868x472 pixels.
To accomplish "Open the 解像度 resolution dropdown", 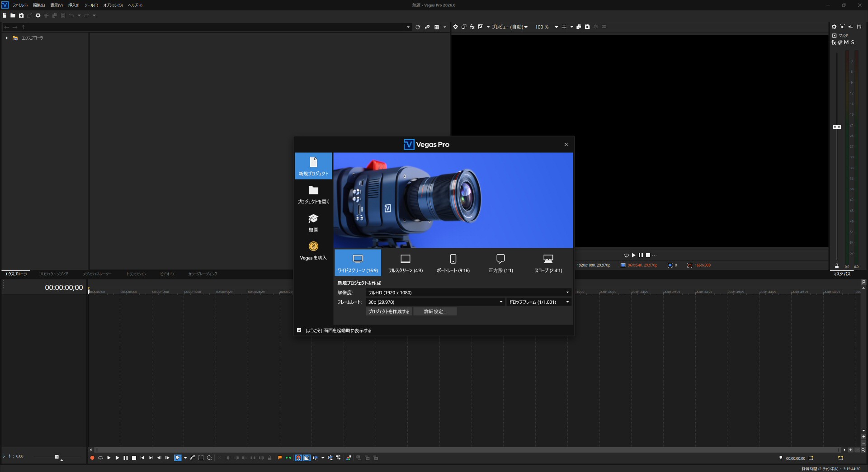I will (x=468, y=293).
